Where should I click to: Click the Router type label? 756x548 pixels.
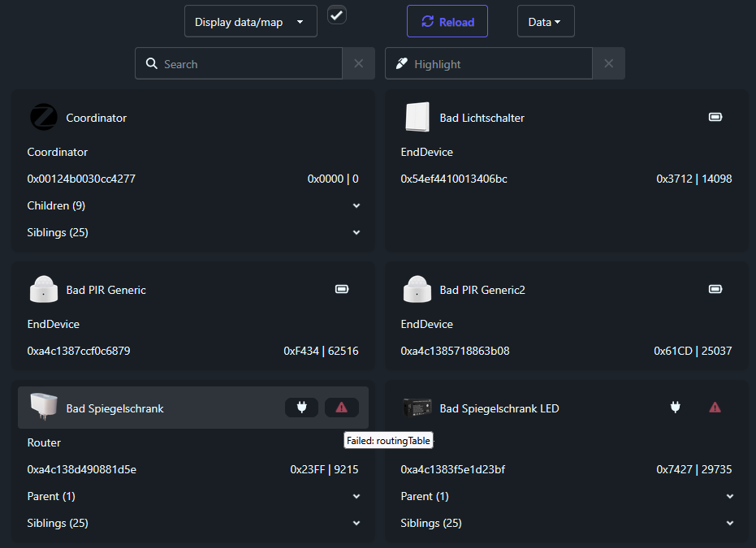point(44,443)
